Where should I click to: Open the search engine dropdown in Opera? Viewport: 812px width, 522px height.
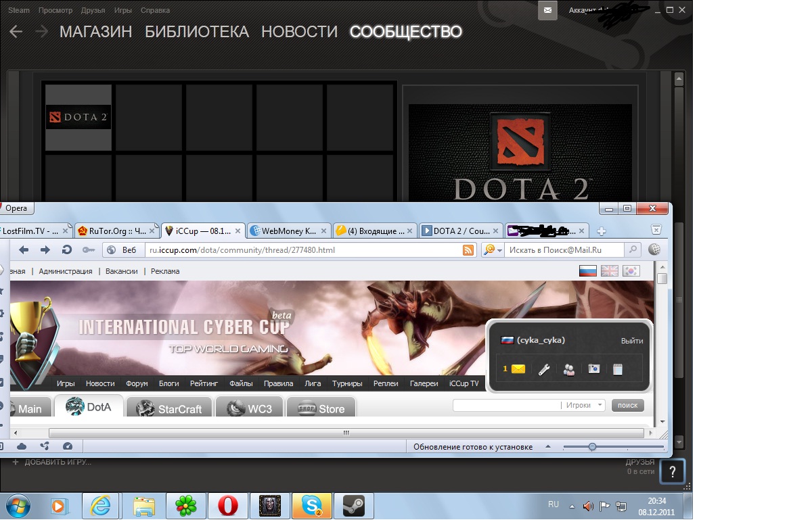pos(493,250)
